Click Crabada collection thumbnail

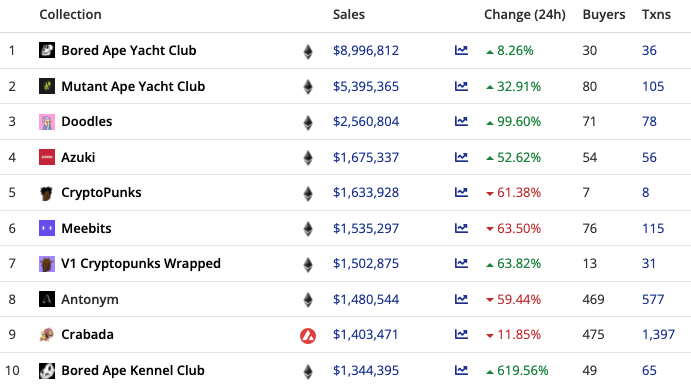pos(47,335)
